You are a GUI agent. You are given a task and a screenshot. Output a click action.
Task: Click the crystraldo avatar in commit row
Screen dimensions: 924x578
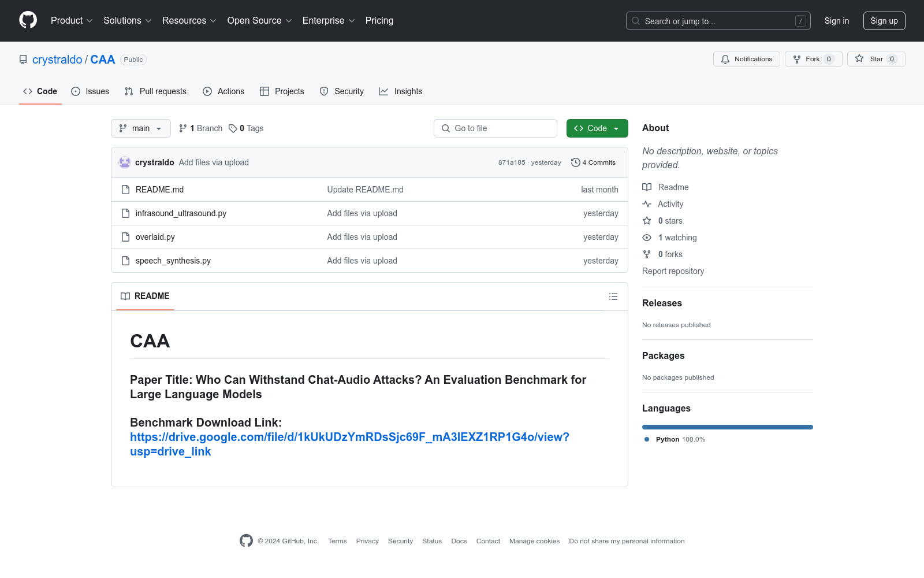pos(125,162)
